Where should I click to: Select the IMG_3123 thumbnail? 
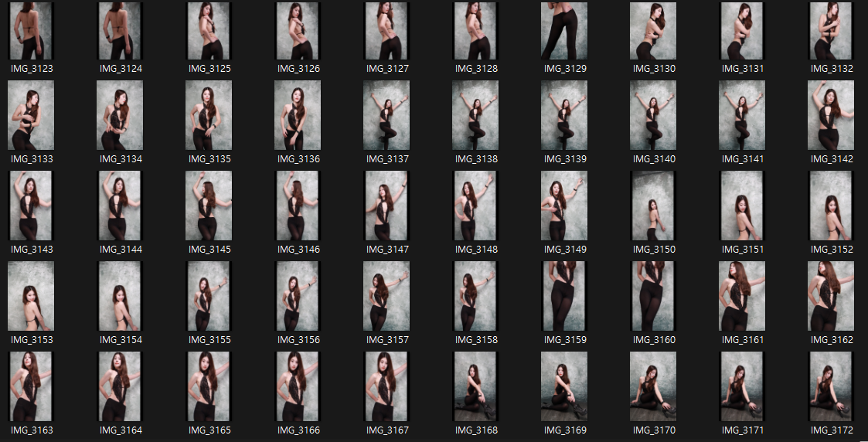click(x=31, y=31)
